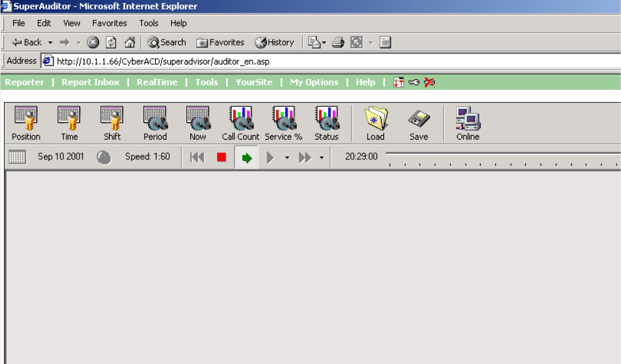The height and width of the screenshot is (364, 621).
Task: Open My Options
Action: 314,82
